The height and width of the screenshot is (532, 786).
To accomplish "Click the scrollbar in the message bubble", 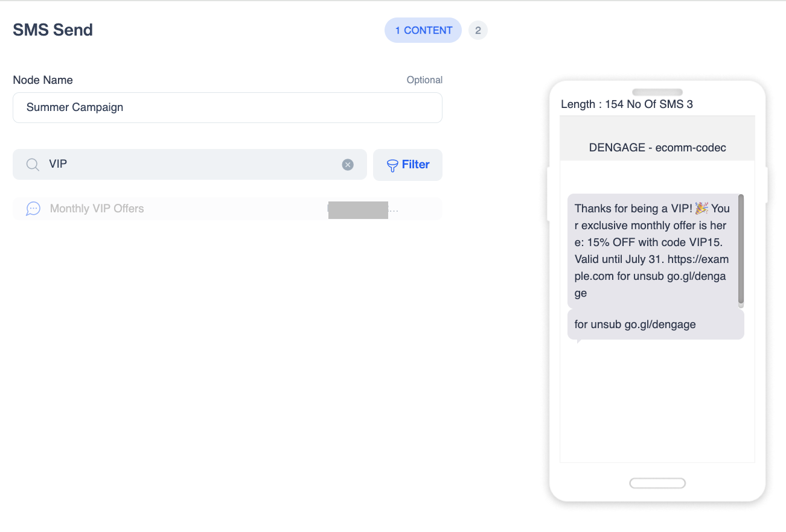I will 741,249.
